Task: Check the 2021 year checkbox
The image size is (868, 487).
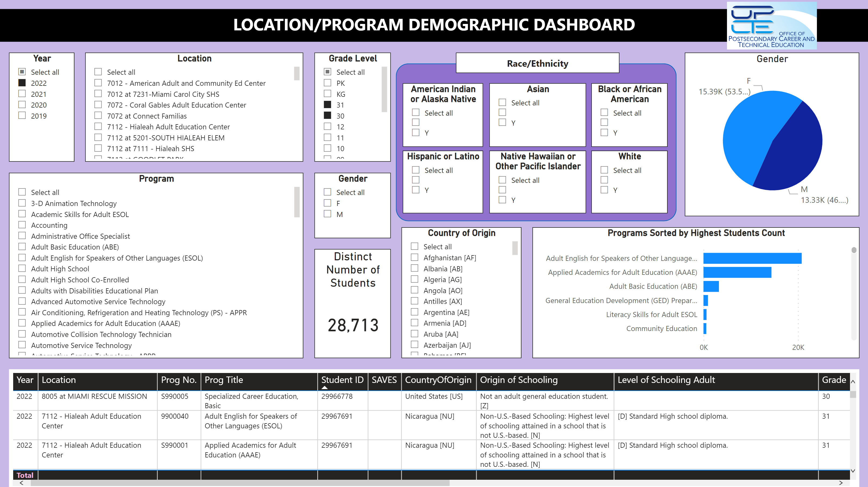Action: (22, 94)
